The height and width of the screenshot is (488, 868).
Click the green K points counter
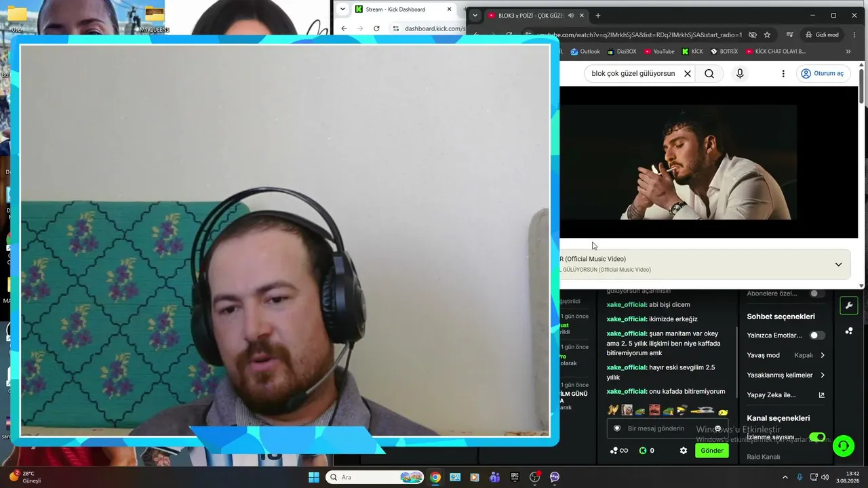pyautogui.click(x=647, y=451)
